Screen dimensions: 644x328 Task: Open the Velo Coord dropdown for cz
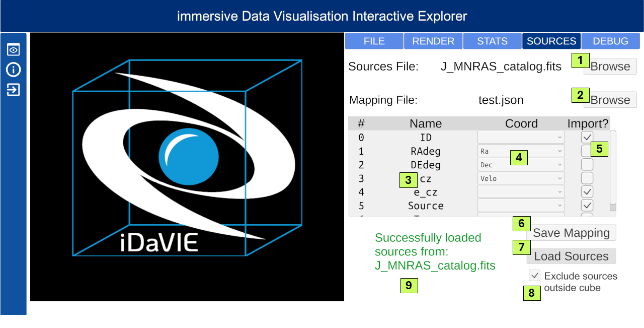pos(521,178)
